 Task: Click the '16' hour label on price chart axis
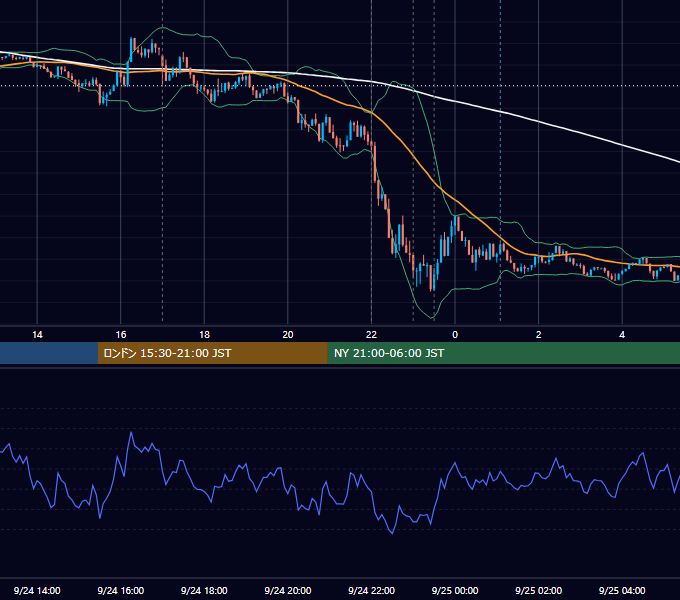[x=121, y=335]
